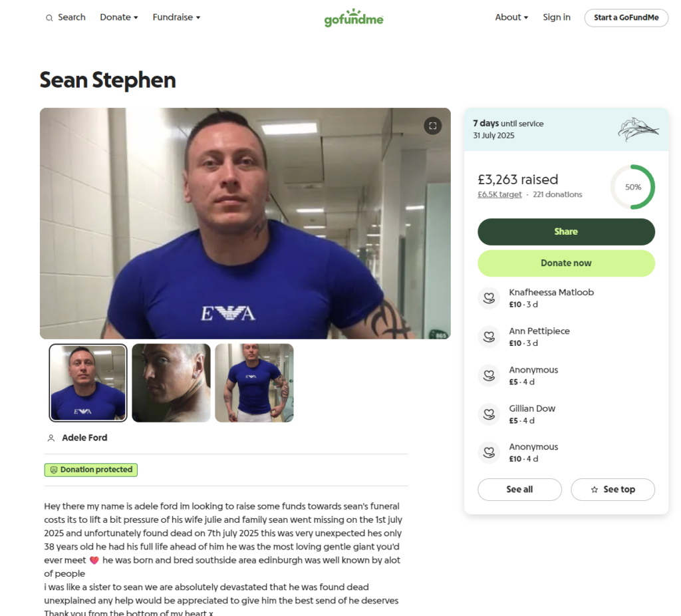Open the About dropdown menu
This screenshot has width=681, height=616.
(511, 17)
